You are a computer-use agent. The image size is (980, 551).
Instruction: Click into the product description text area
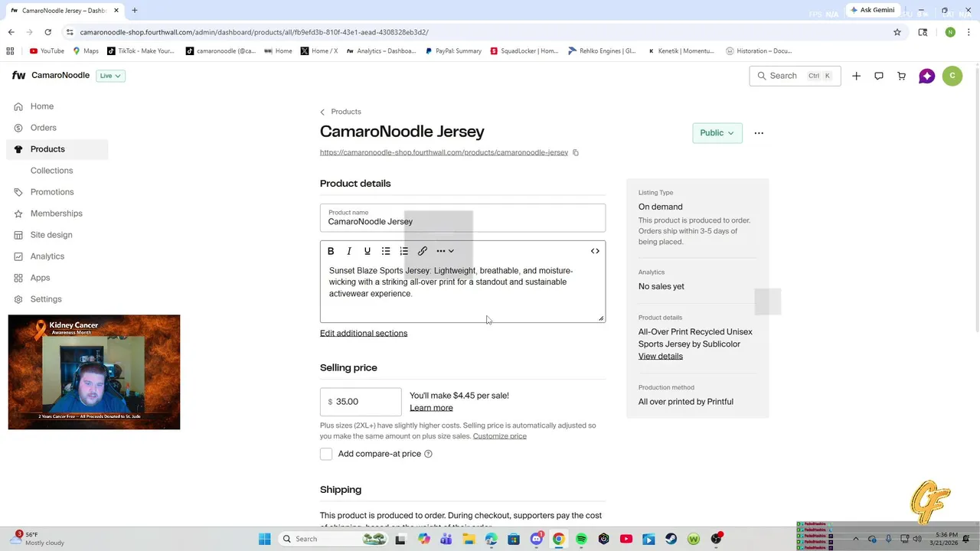pyautogui.click(x=462, y=291)
